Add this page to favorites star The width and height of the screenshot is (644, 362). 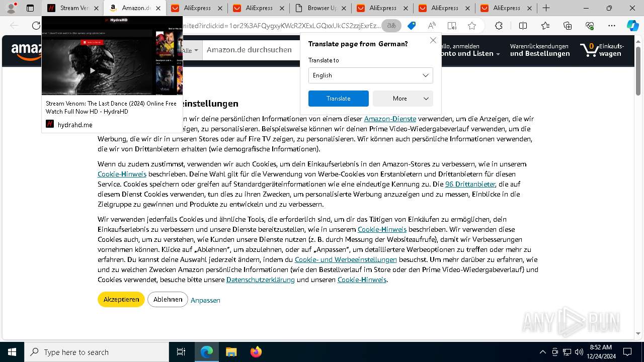point(472,26)
